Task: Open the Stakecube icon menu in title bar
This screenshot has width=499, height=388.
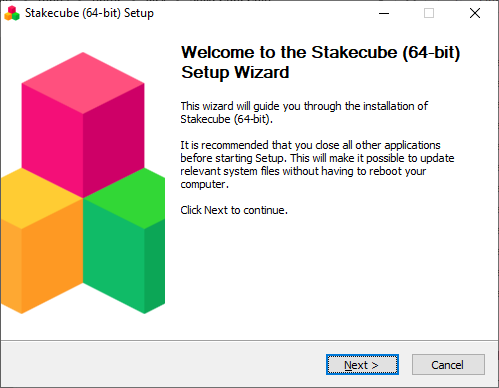Action: pyautogui.click(x=12, y=13)
